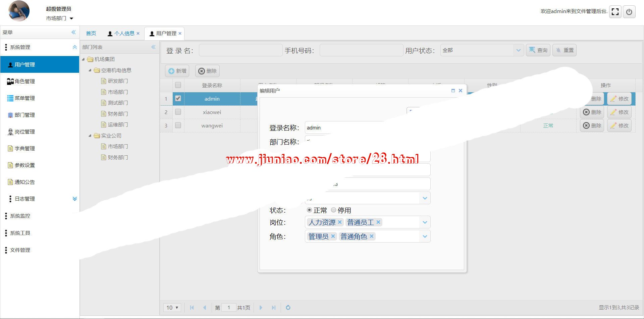This screenshot has width=644, height=319.
Task: Maximize the 编辑用户 dialog
Action: (x=453, y=91)
